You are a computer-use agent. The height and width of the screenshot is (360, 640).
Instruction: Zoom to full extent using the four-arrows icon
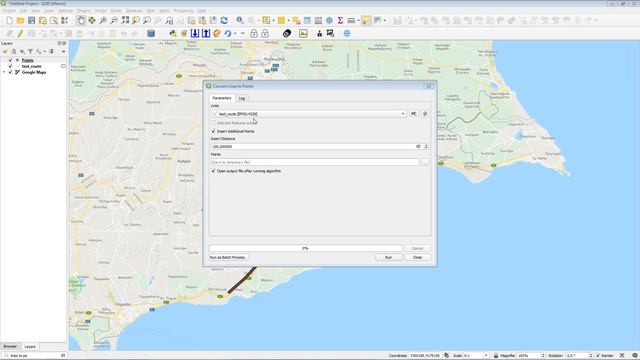[125, 20]
